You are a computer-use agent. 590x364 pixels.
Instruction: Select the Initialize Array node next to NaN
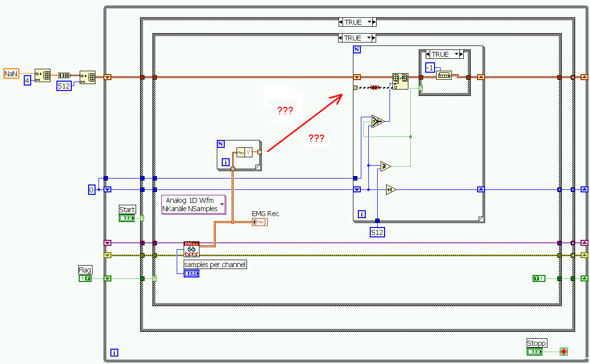(42, 75)
